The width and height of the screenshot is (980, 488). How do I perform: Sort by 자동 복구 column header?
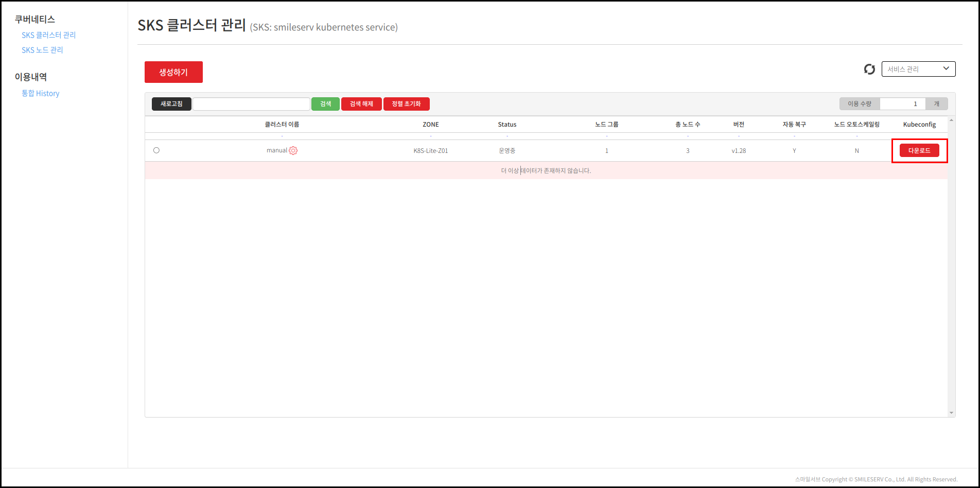click(x=794, y=125)
